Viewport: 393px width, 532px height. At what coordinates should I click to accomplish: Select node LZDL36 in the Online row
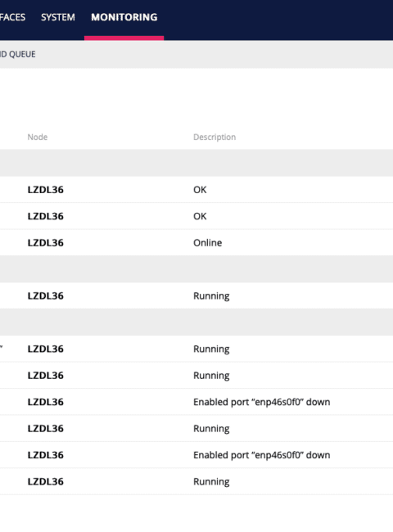46,243
